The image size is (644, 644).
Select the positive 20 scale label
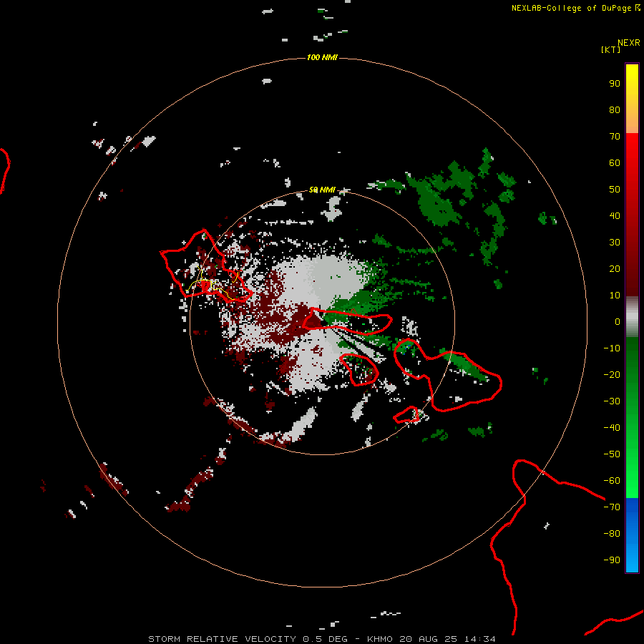coord(615,269)
